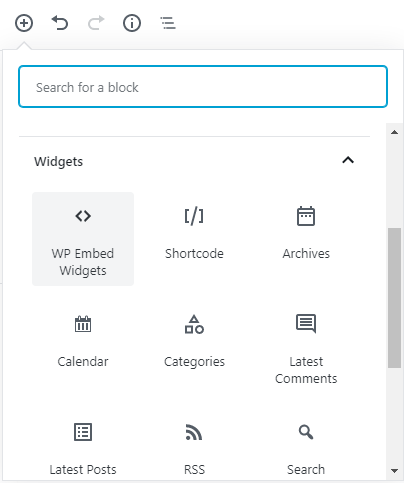The width and height of the screenshot is (404, 483).
Task: Click the scrollbar down arrow
Action: pyautogui.click(x=395, y=471)
